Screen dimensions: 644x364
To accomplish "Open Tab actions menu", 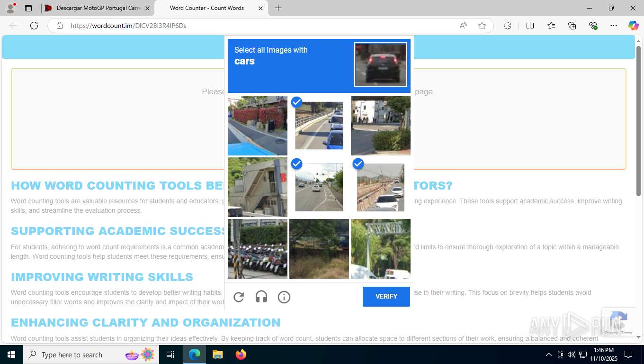I will [x=28, y=8].
